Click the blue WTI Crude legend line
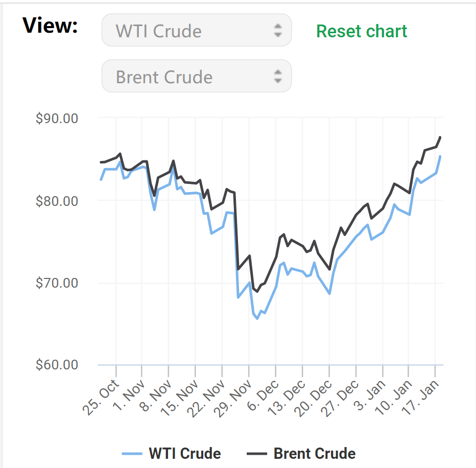476x468 pixels. click(x=132, y=453)
